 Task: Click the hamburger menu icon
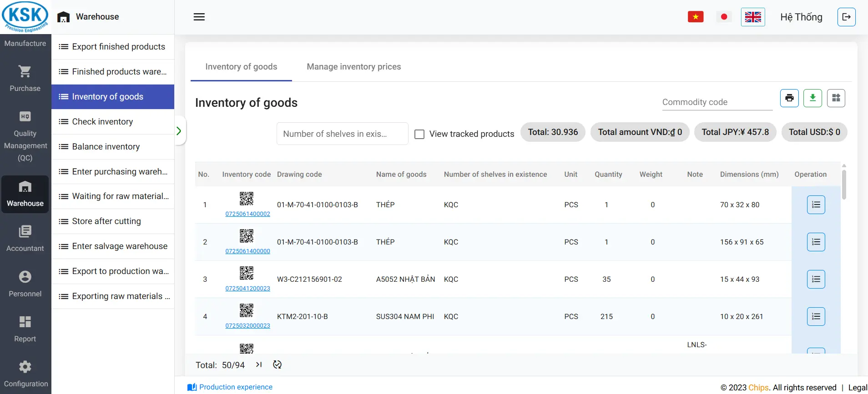click(199, 17)
